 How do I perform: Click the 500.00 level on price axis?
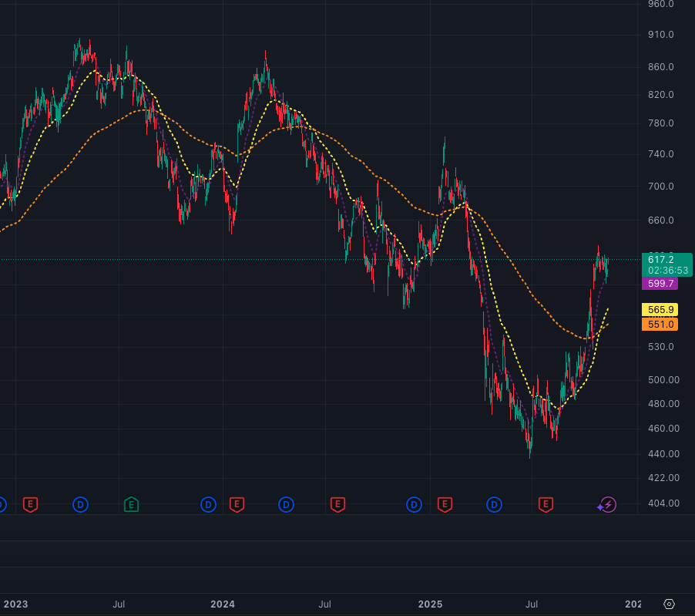(663, 379)
